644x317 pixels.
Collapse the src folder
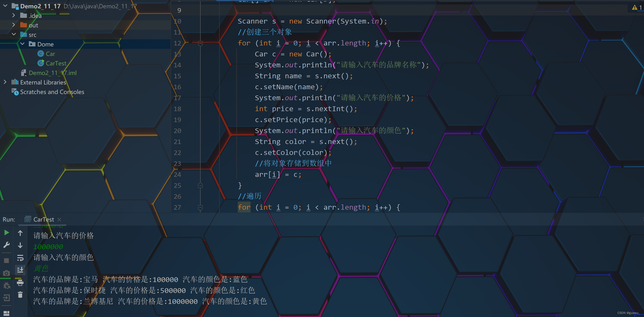(14, 34)
